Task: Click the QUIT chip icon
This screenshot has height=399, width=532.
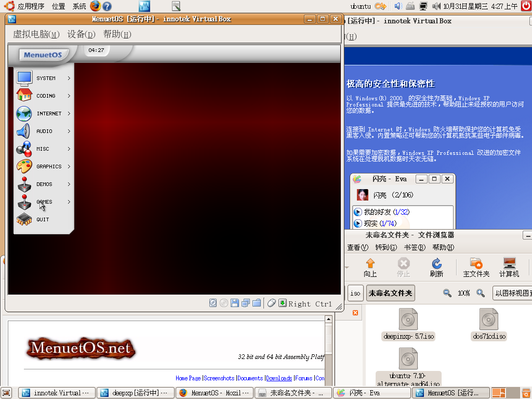Action: [24, 219]
